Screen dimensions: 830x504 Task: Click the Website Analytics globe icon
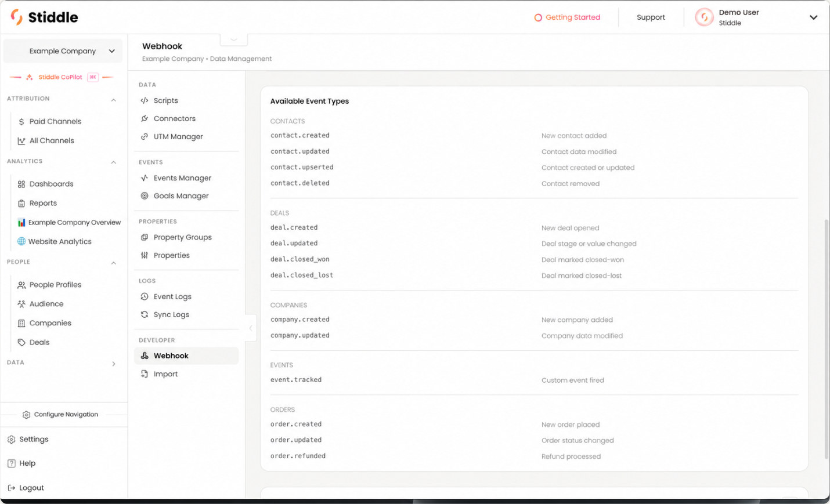pos(21,241)
